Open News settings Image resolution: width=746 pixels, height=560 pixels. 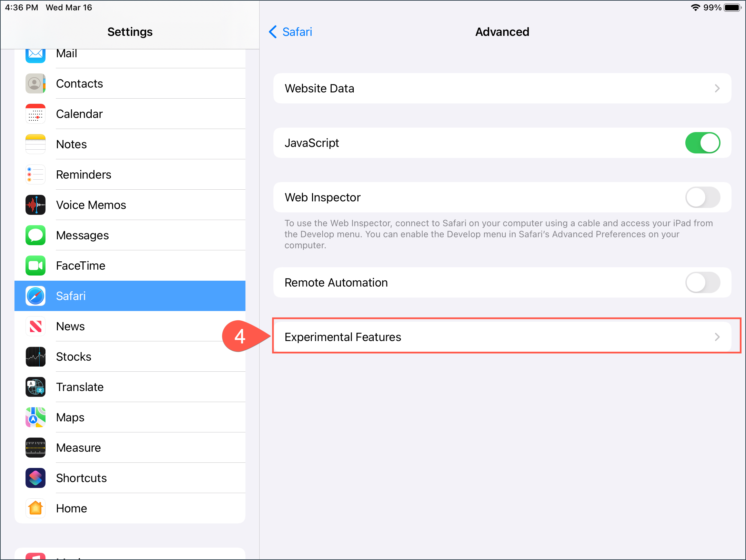[130, 326]
